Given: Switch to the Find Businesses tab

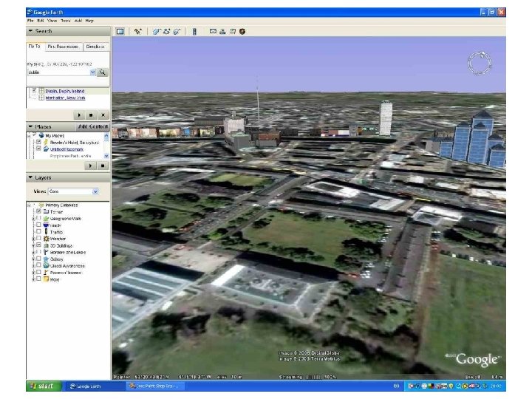Looking at the screenshot, I should click(63, 47).
